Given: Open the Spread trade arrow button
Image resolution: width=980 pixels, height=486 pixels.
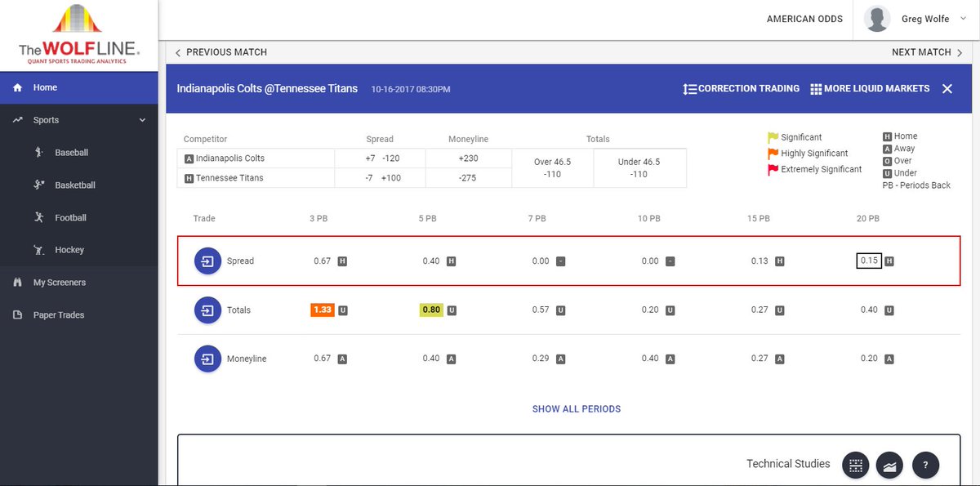Looking at the screenshot, I should coord(207,261).
